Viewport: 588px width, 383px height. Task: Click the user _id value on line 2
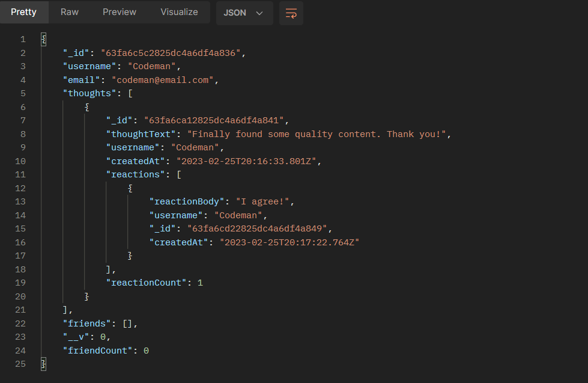(x=171, y=53)
